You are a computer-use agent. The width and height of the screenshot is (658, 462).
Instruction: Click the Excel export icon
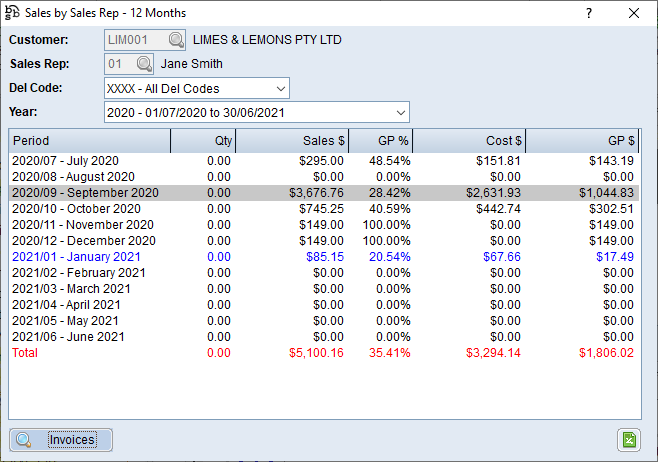click(629, 440)
